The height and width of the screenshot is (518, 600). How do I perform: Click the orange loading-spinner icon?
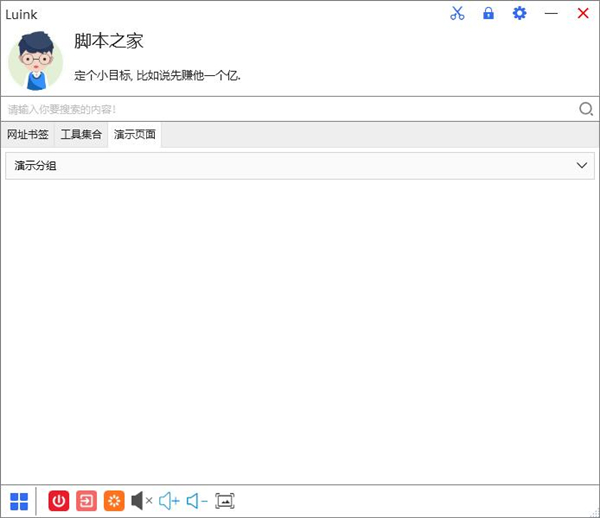click(114, 501)
